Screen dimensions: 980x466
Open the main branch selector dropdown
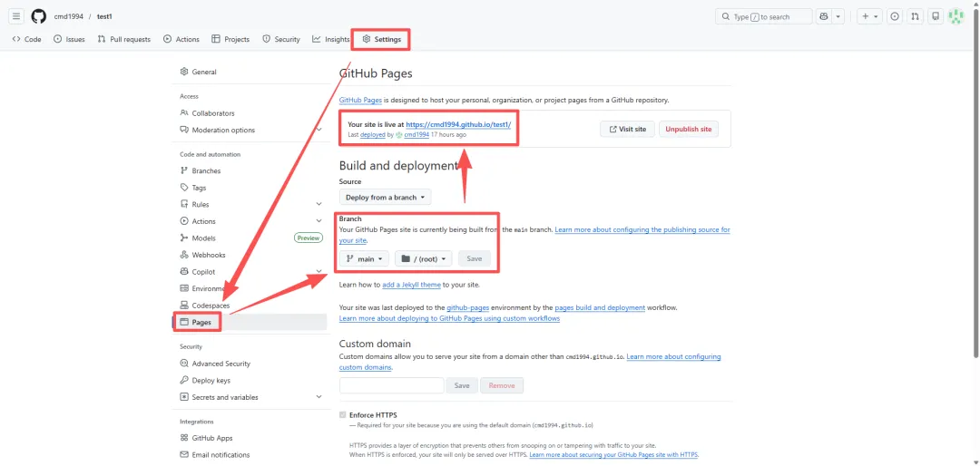365,258
